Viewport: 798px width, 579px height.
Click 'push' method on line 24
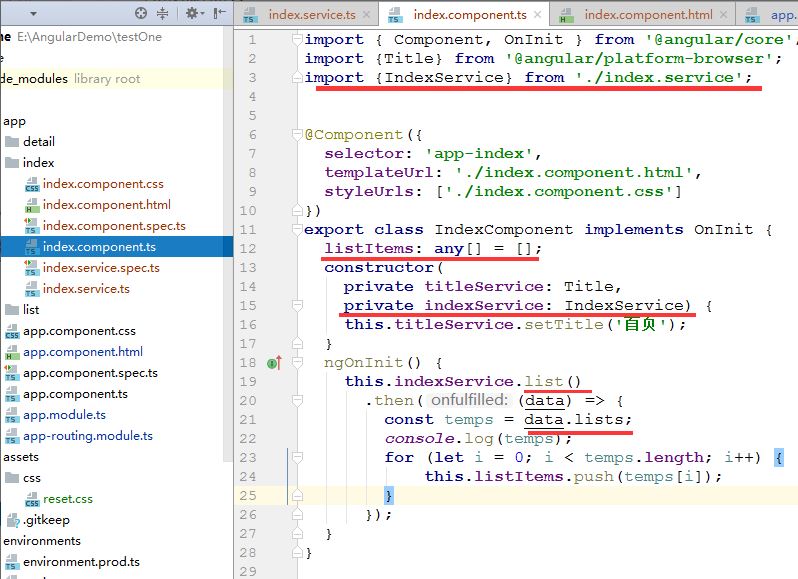(593, 476)
